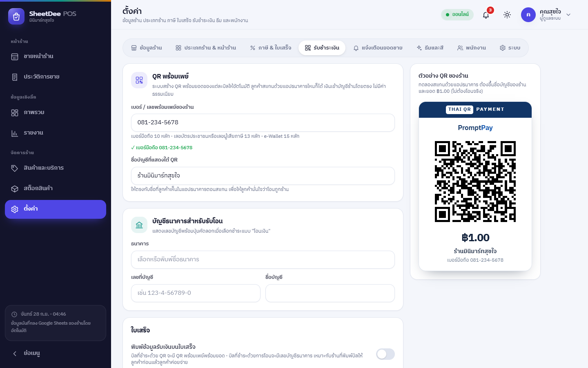Collapse sidebar with ย่อเมนู
Image resolution: width=588 pixels, height=368 pixels.
[56, 353]
